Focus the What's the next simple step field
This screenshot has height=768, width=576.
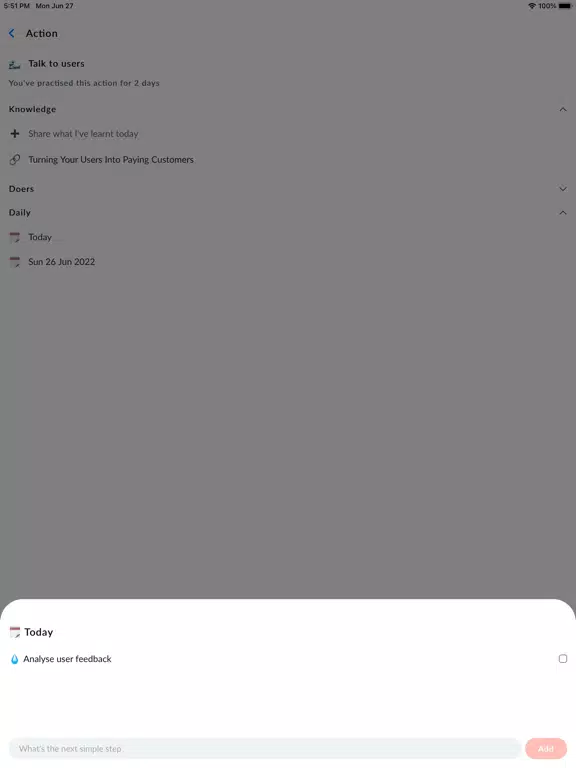264,748
